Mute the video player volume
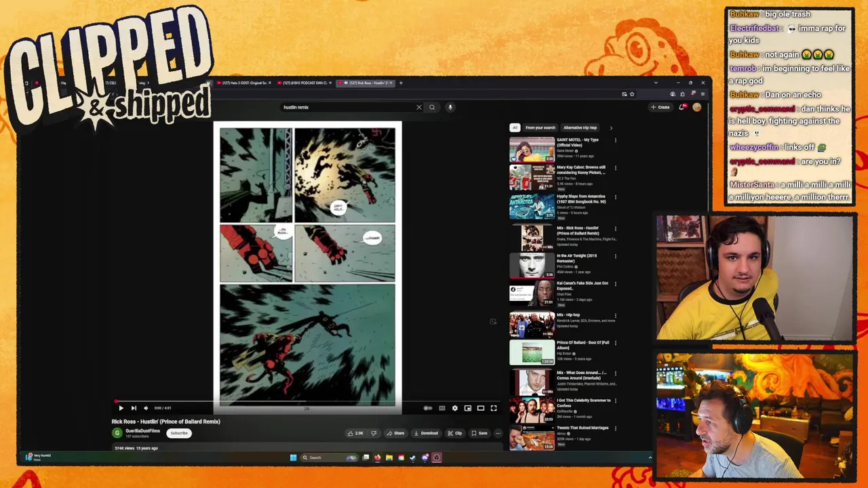 (146, 408)
